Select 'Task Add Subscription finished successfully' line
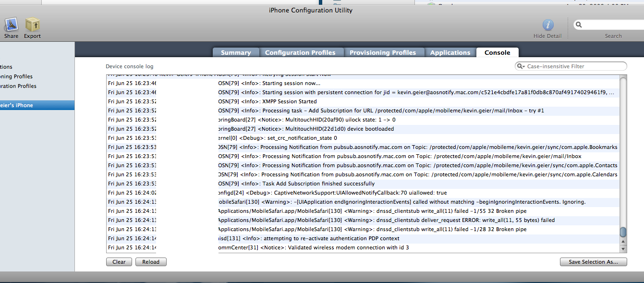 363,184
